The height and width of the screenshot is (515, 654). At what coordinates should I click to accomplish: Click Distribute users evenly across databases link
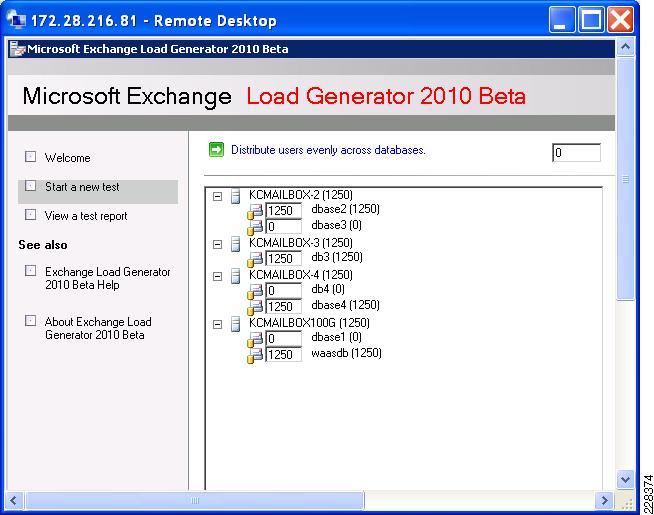click(x=328, y=150)
